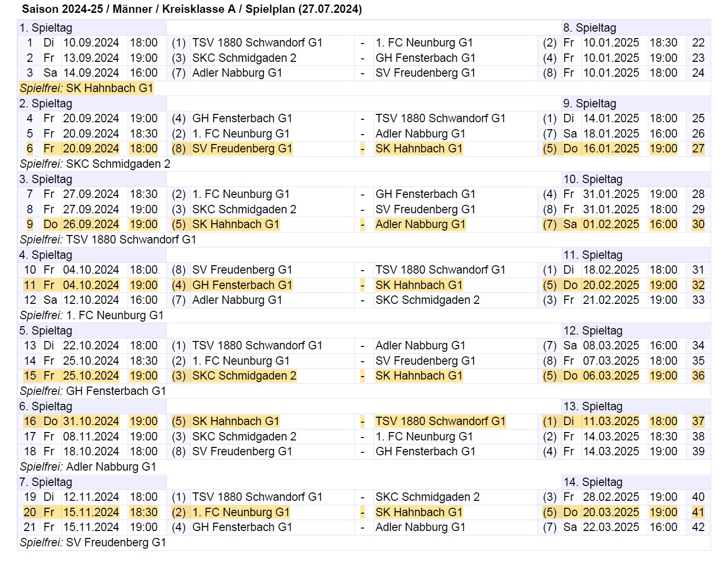Click highlighted match number 27

698,148
